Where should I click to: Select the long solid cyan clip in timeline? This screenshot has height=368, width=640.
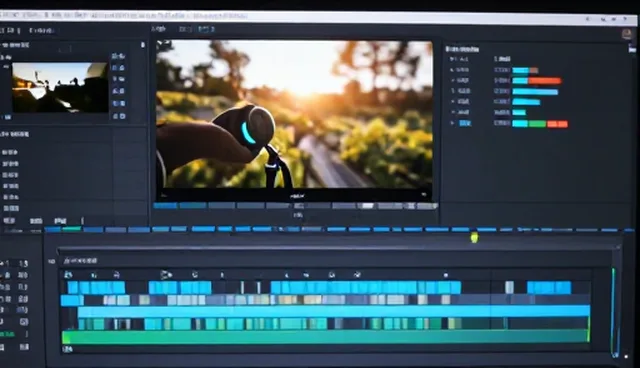(x=333, y=312)
